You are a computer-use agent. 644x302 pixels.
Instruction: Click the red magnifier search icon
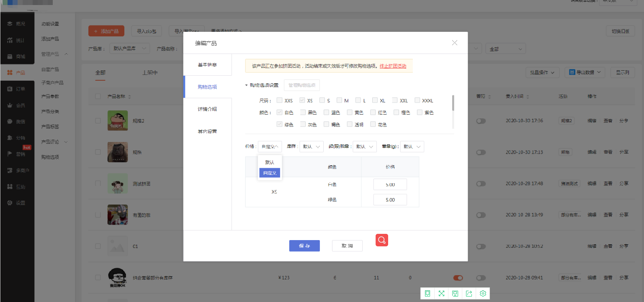pyautogui.click(x=381, y=240)
